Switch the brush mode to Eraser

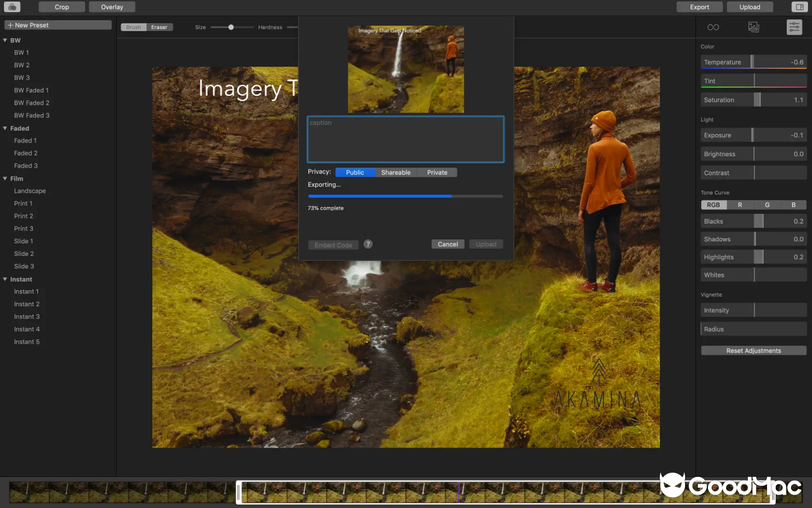point(159,27)
